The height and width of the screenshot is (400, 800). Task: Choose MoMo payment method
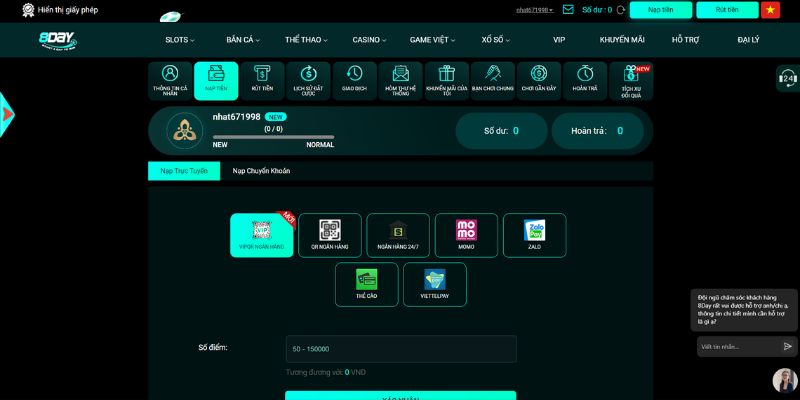(x=466, y=235)
